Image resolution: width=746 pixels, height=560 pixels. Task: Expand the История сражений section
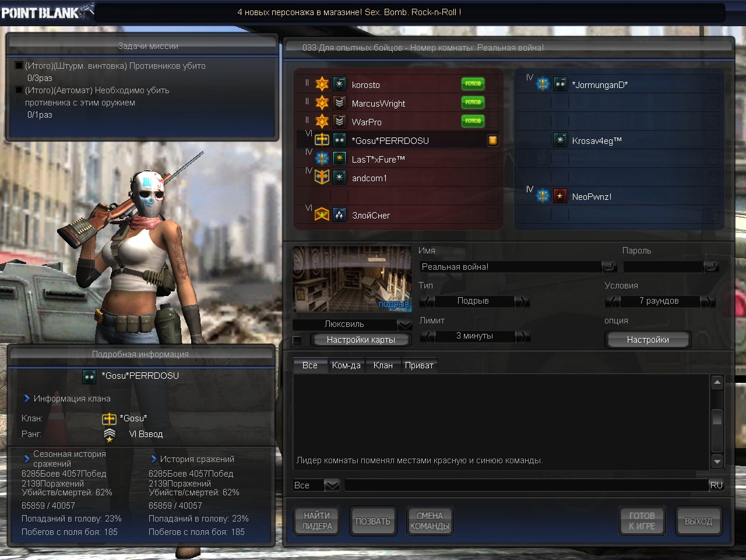coord(154,459)
